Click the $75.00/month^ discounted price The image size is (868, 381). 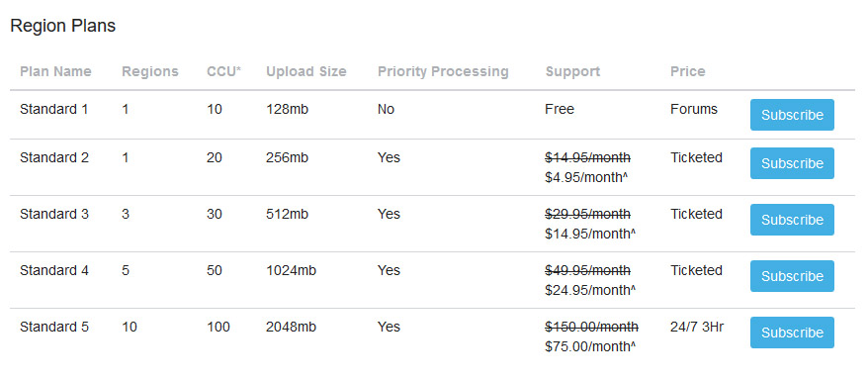tap(590, 346)
